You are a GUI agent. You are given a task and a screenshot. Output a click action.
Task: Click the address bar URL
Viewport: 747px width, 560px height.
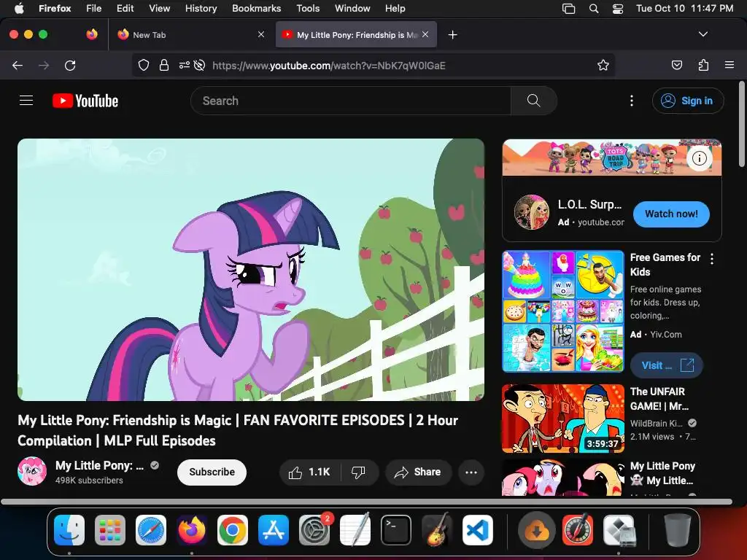click(329, 65)
